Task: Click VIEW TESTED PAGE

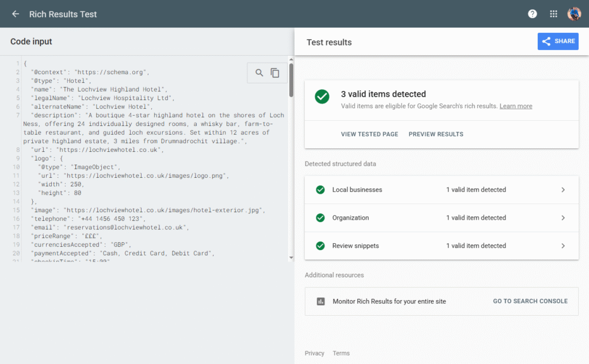Action: 370,134
